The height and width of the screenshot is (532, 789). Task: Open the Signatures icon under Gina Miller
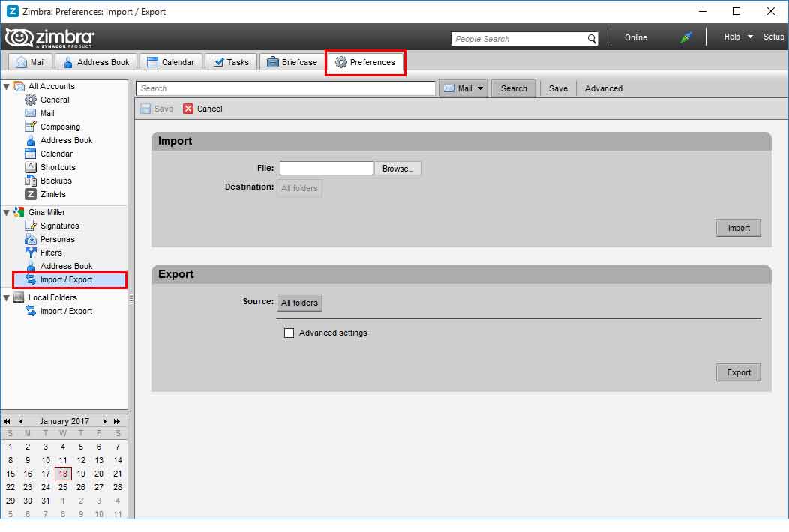31,226
